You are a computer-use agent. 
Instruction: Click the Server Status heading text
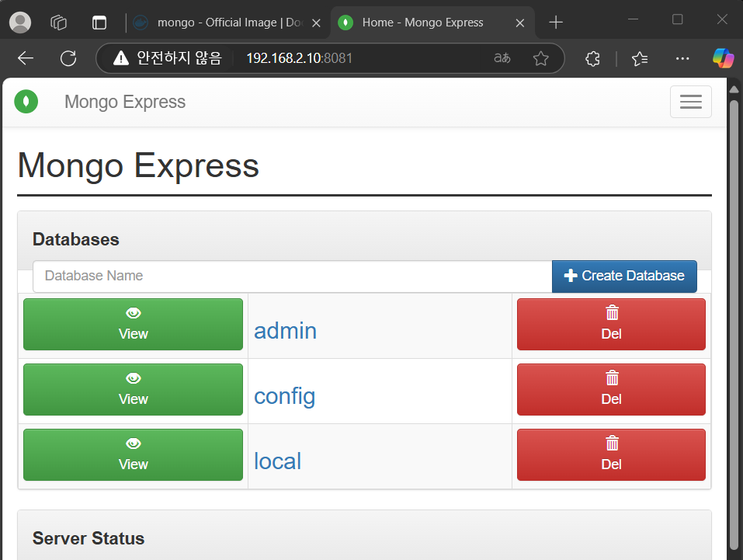pos(89,539)
